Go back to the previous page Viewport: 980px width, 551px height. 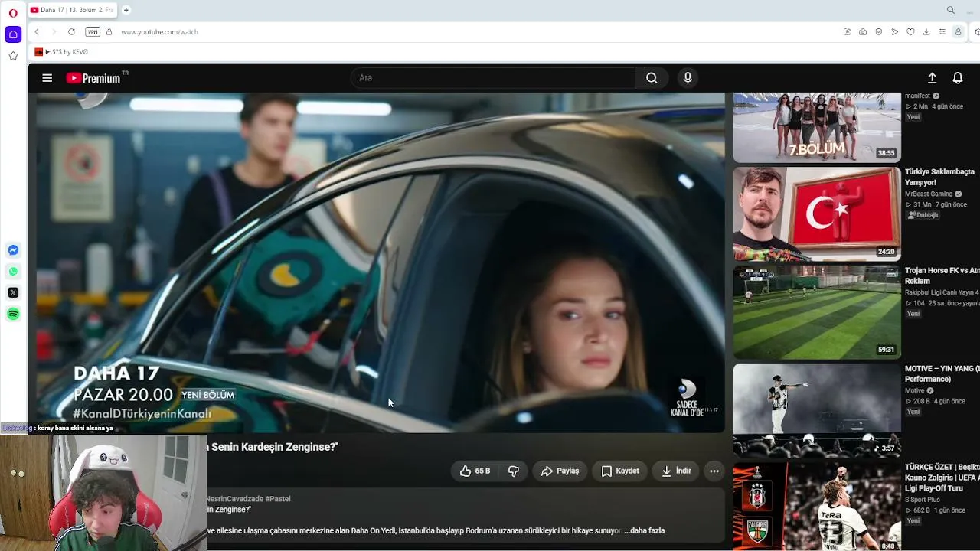[36, 32]
